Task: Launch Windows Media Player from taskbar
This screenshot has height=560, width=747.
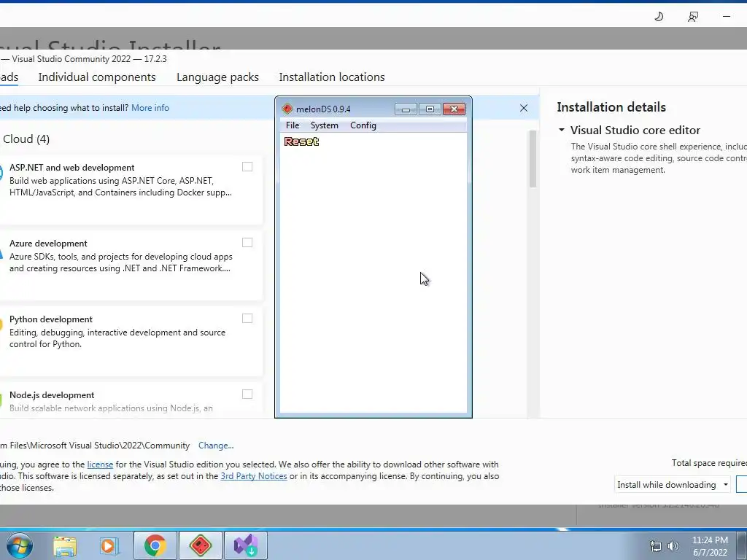Action: tap(109, 545)
